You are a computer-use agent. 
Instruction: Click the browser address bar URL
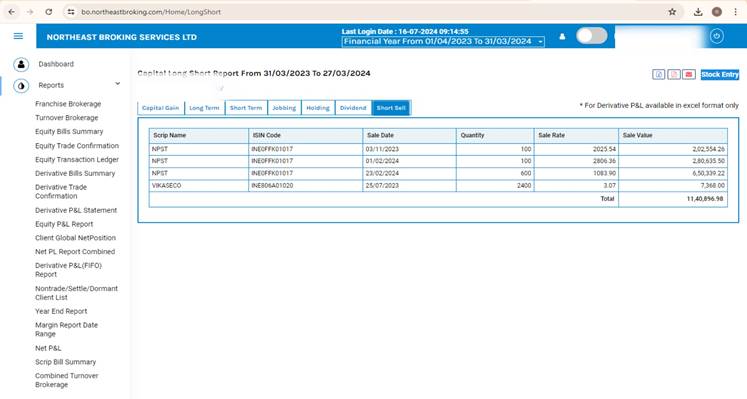151,12
